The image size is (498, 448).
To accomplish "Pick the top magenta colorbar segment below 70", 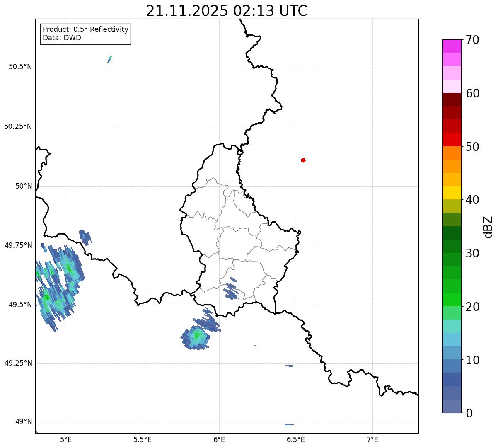I will [452, 46].
